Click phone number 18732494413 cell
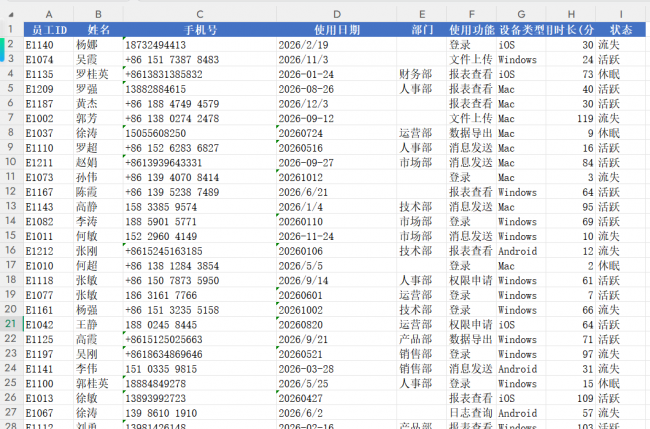The height and width of the screenshot is (429, 650). coord(200,45)
